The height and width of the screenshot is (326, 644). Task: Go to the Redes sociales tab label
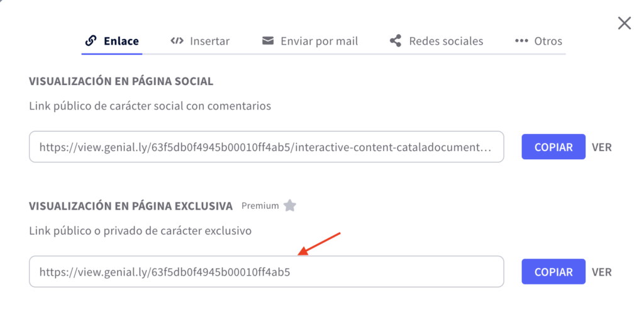click(x=446, y=41)
